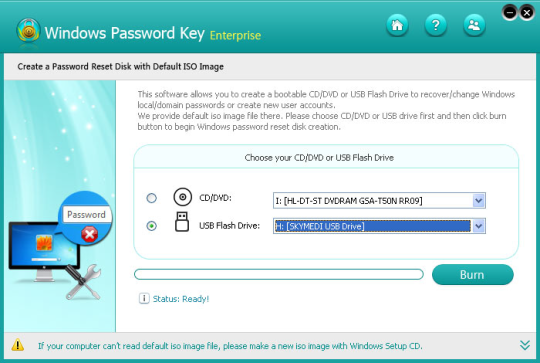
Task: Click the ISO image warning message text
Action: tap(230, 345)
